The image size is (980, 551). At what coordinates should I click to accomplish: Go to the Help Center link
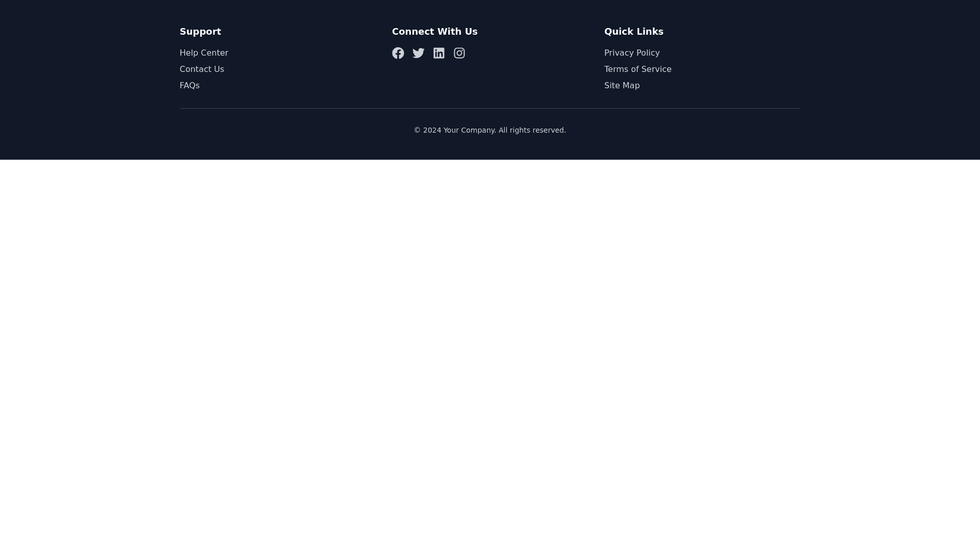click(x=204, y=53)
